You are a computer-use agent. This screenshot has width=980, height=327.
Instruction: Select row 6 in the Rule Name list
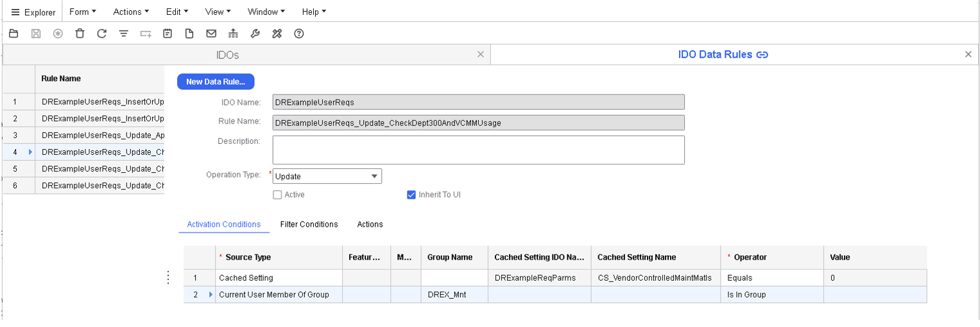coord(101,185)
